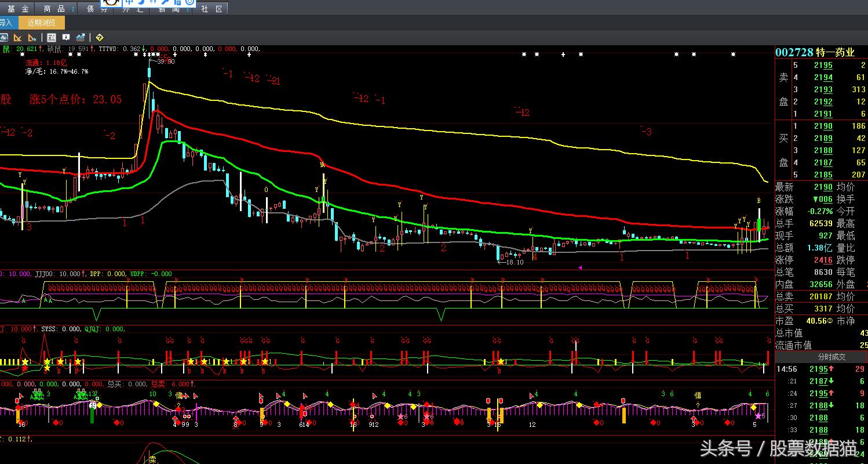Screen dimensions: 868x464
Task: Click the 分时成交 panel header
Action: 831,357
